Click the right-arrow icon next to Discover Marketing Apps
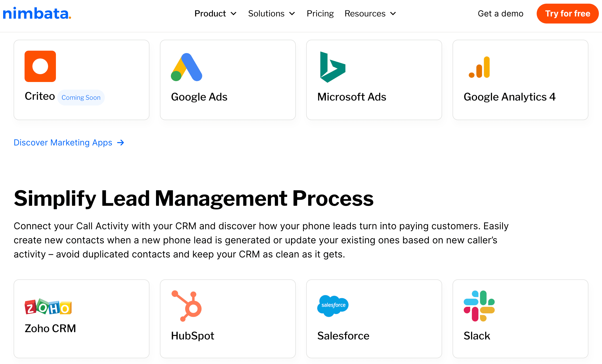Viewport: 602px width, 364px height. [x=121, y=143]
